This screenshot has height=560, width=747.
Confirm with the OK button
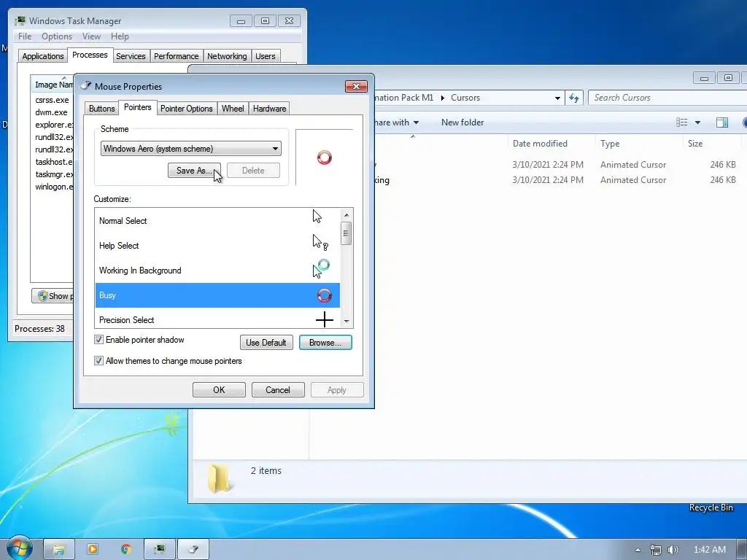219,389
